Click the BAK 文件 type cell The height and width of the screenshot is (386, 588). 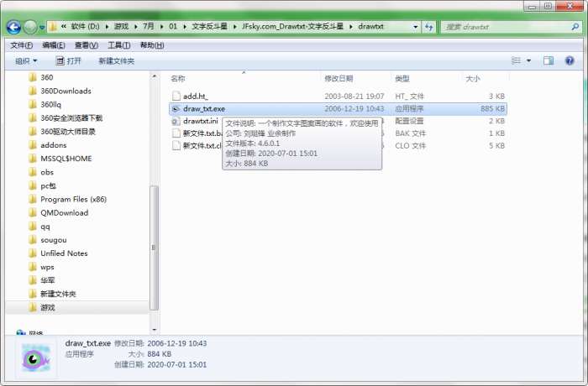(x=410, y=133)
